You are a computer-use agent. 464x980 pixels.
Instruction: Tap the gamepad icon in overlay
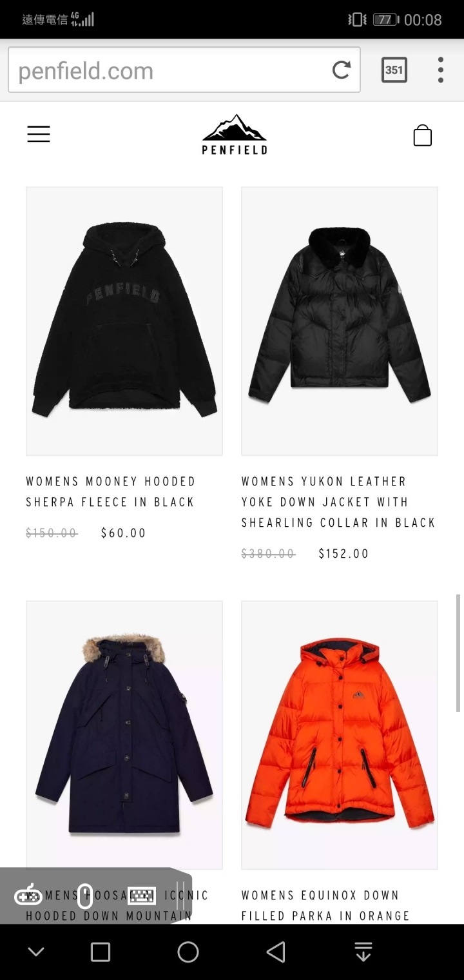click(x=28, y=896)
